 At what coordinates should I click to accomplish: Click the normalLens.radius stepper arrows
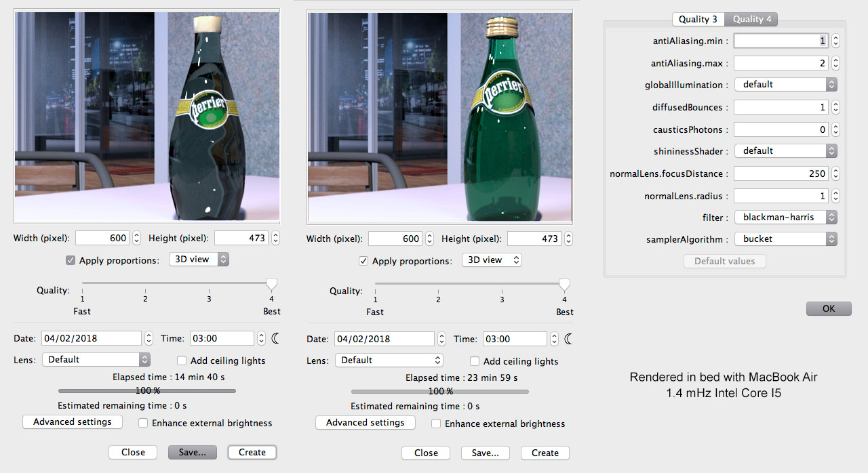835,196
